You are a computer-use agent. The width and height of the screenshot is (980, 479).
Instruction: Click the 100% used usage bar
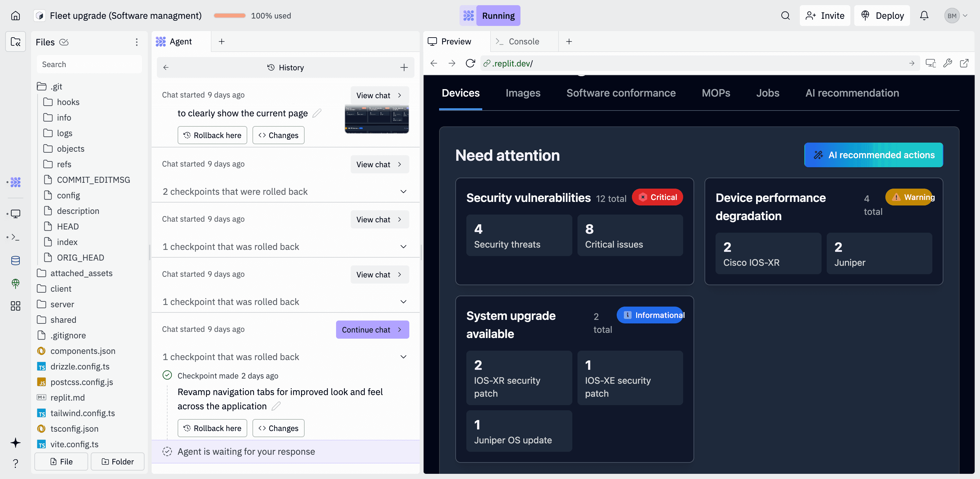[229, 16]
